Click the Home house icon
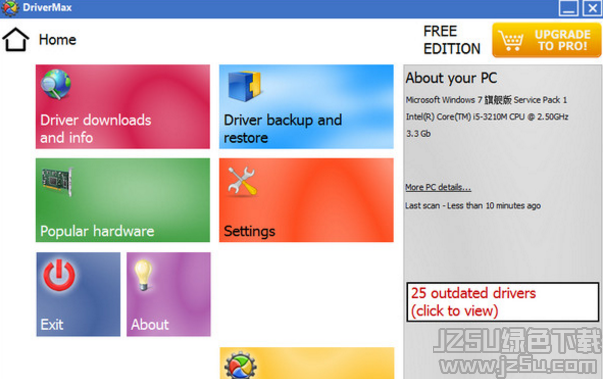Screen dimensions: 603x379 coord(15,39)
